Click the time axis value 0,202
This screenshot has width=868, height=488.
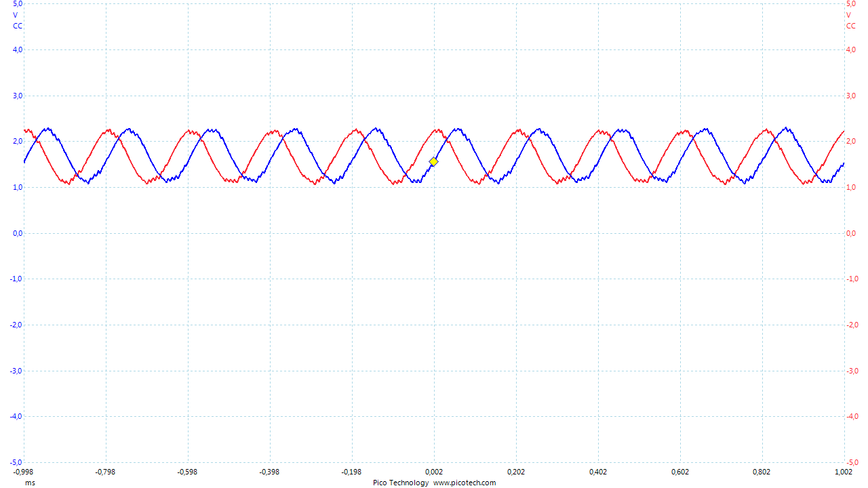(x=516, y=471)
